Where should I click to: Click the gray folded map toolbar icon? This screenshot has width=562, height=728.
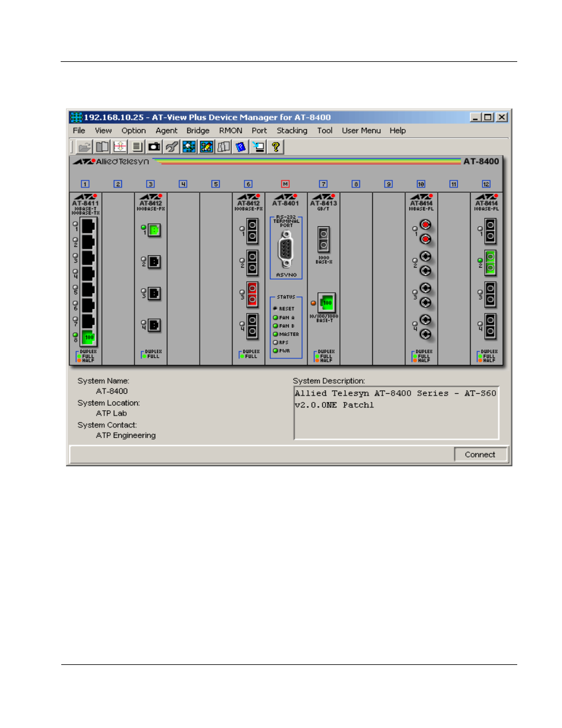(x=223, y=147)
